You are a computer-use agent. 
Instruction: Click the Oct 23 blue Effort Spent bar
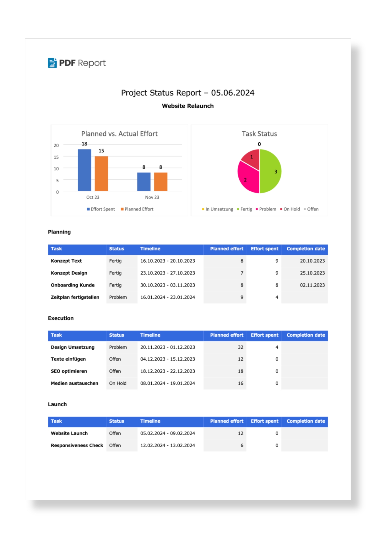tap(84, 170)
